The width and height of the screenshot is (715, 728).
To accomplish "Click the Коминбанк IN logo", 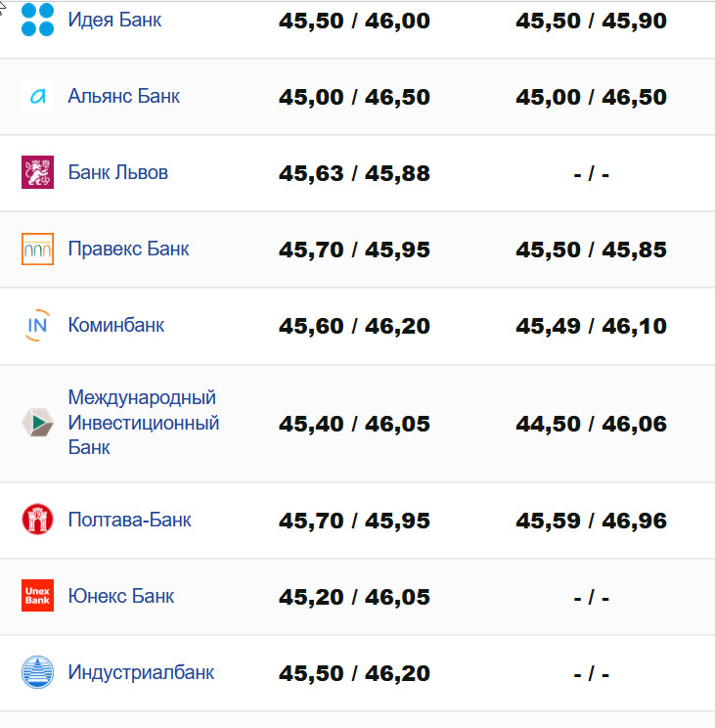I will [x=37, y=325].
